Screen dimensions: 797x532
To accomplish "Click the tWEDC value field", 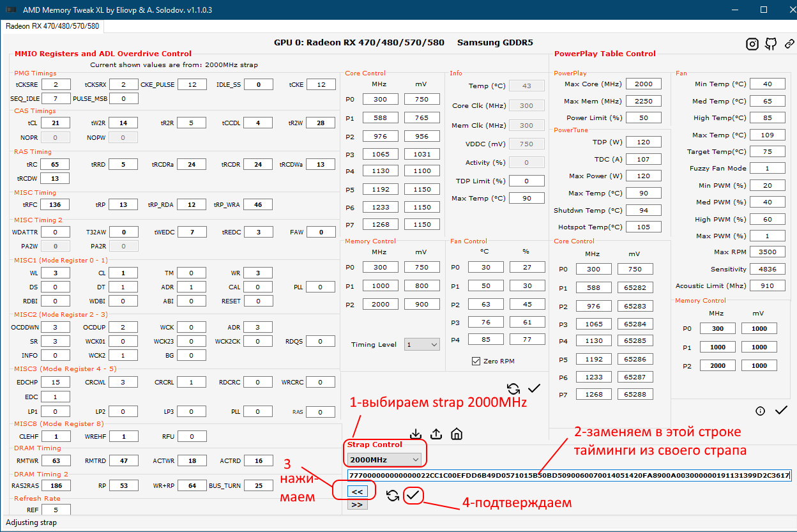I will (192, 232).
